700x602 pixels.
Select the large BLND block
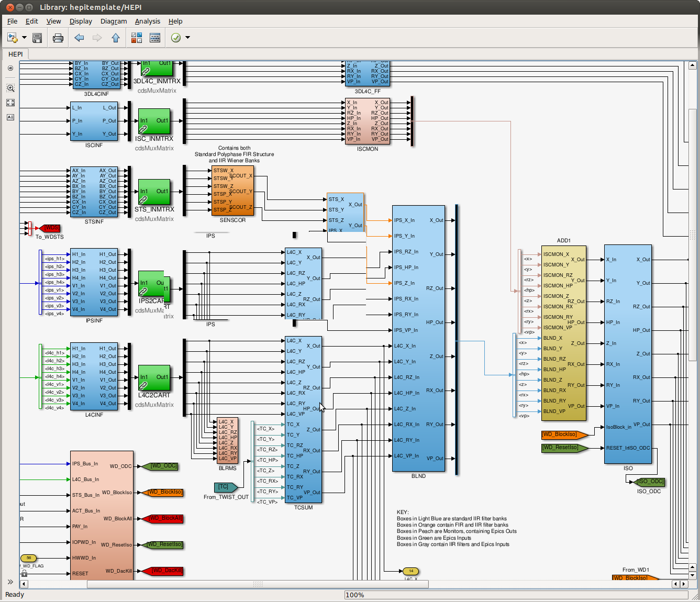(x=418, y=339)
